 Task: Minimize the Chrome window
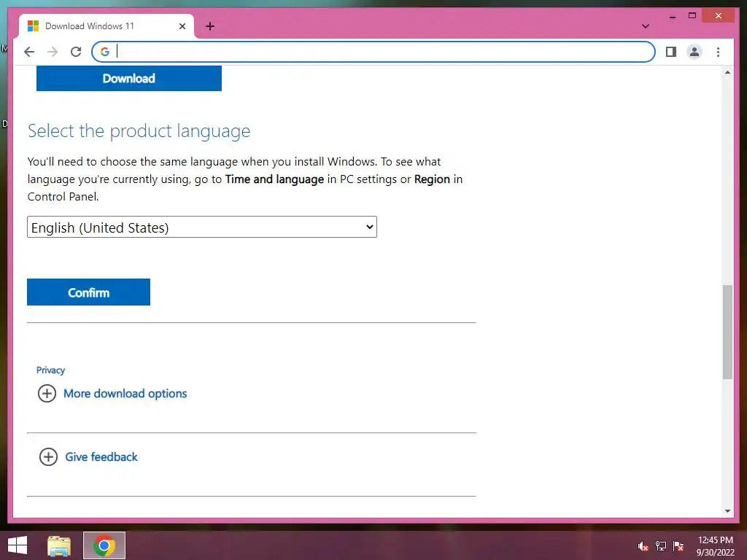[x=672, y=16]
